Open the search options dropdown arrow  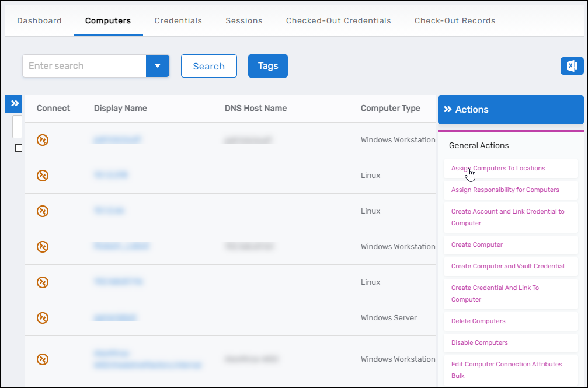pos(158,66)
